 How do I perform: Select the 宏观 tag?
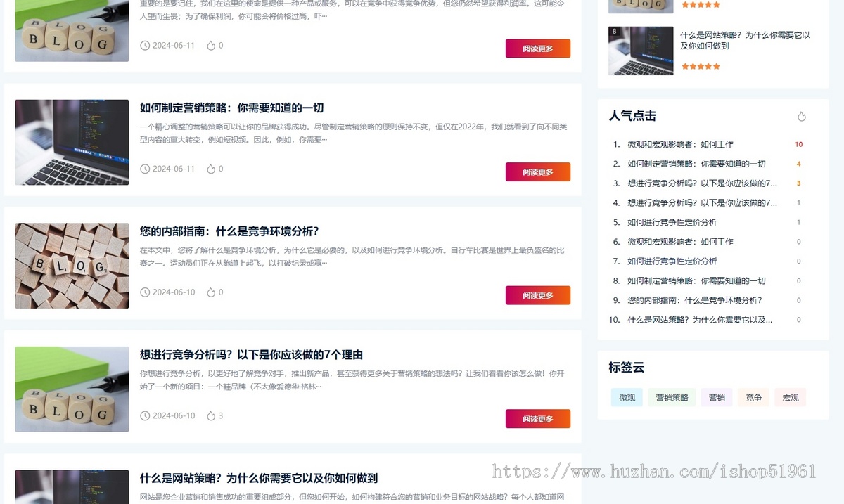tap(791, 398)
